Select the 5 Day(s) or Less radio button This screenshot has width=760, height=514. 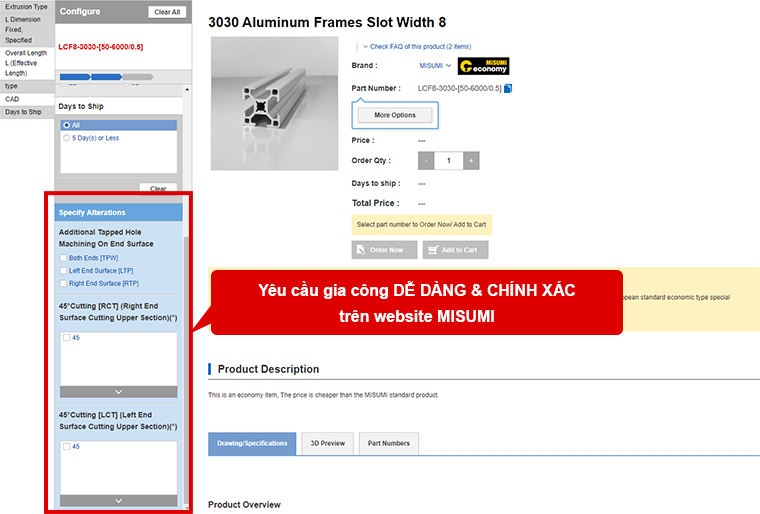pos(67,138)
